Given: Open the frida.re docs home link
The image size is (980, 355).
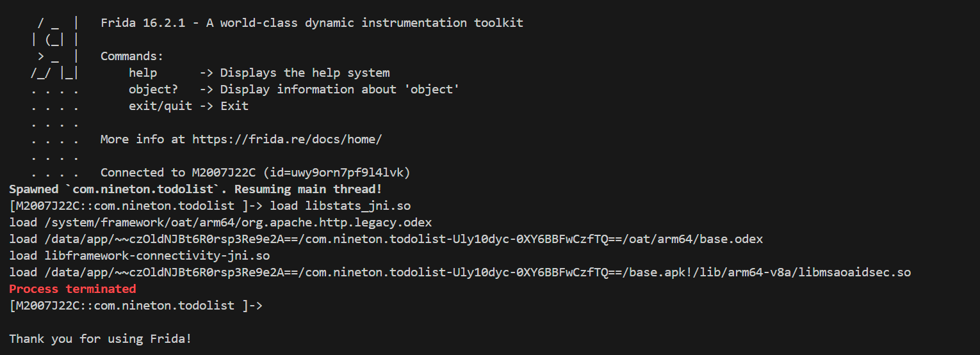Looking at the screenshot, I should 287,139.
